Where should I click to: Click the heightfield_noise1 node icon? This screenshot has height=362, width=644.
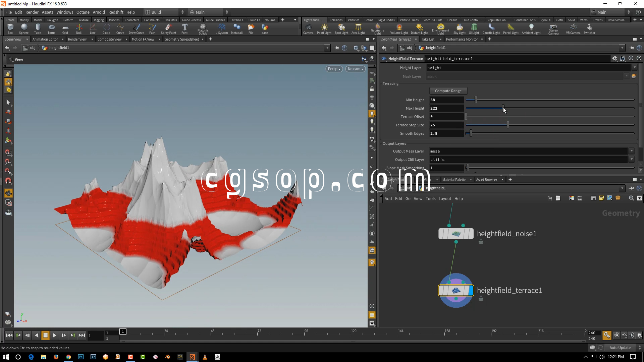[456, 234]
